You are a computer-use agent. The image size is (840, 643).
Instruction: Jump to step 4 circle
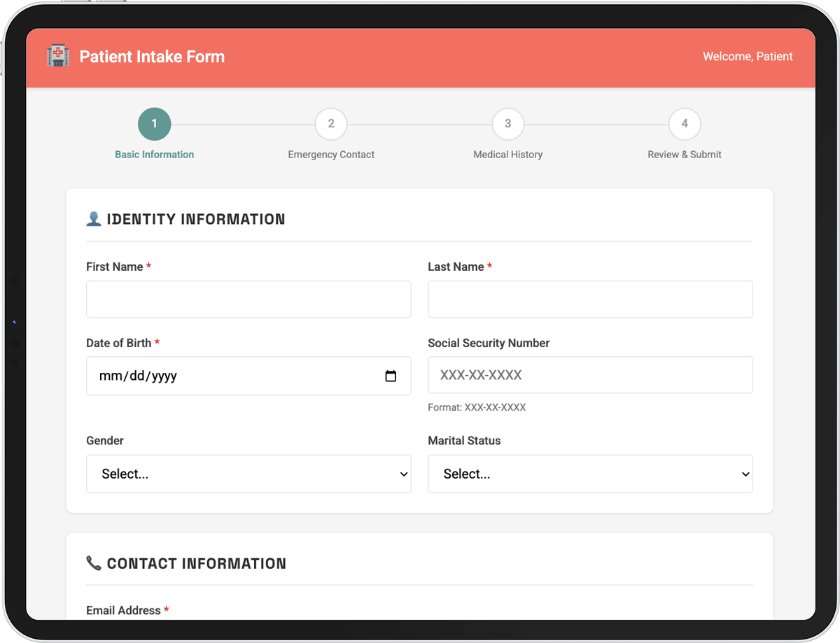click(685, 125)
